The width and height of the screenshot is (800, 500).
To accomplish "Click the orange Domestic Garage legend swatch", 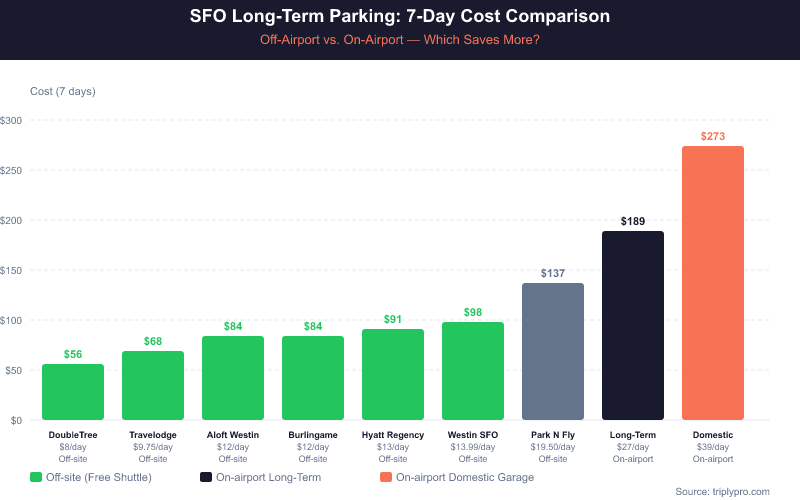I will pyautogui.click(x=386, y=477).
